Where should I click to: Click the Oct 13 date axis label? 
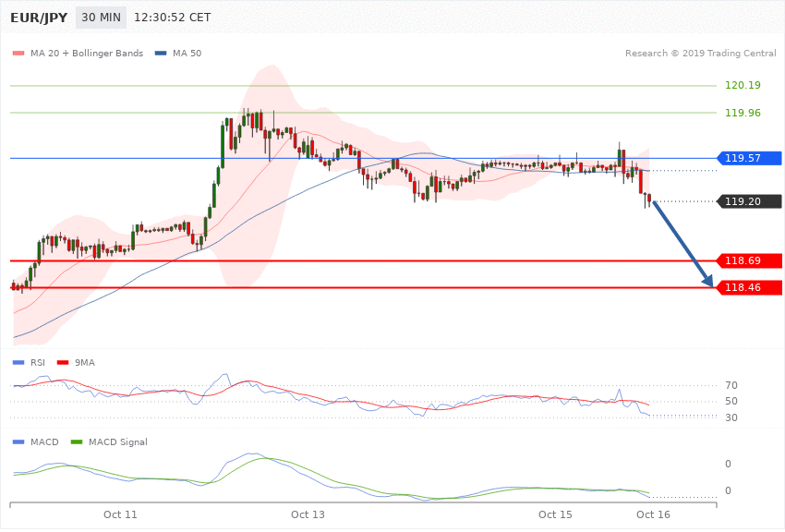click(x=308, y=514)
